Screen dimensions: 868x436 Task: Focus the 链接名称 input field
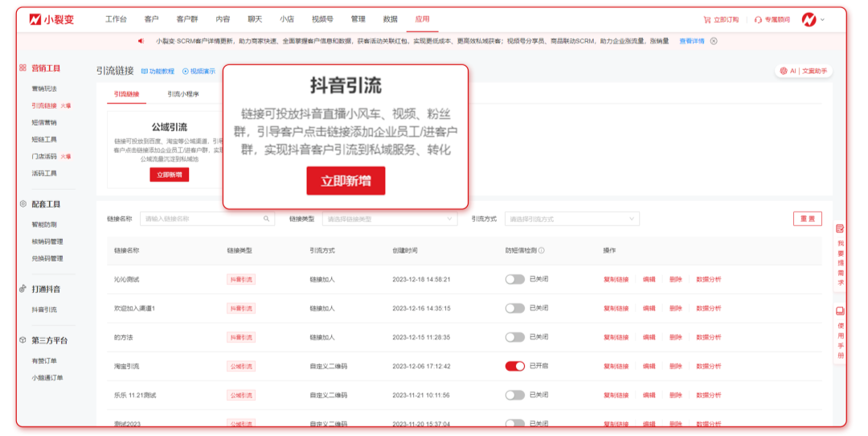point(201,219)
